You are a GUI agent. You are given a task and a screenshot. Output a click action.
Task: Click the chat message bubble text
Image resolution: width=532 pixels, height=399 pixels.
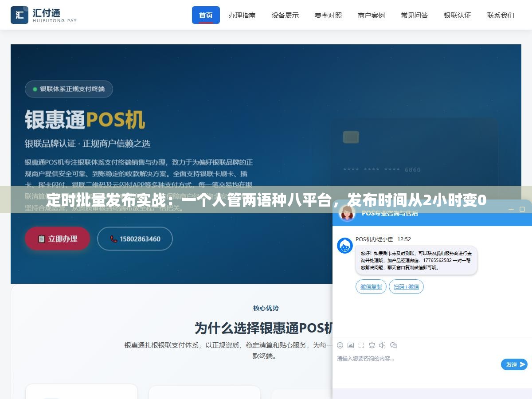pyautogui.click(x=416, y=261)
